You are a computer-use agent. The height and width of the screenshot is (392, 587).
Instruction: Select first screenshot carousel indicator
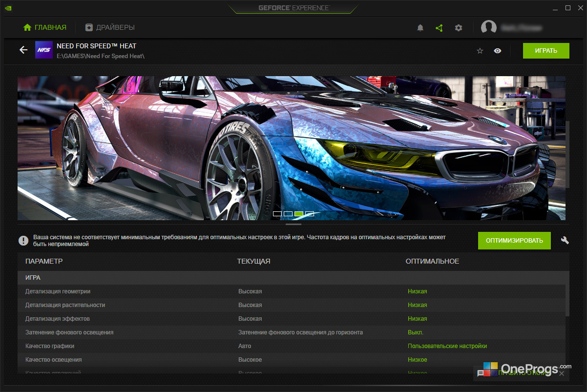[x=277, y=214]
